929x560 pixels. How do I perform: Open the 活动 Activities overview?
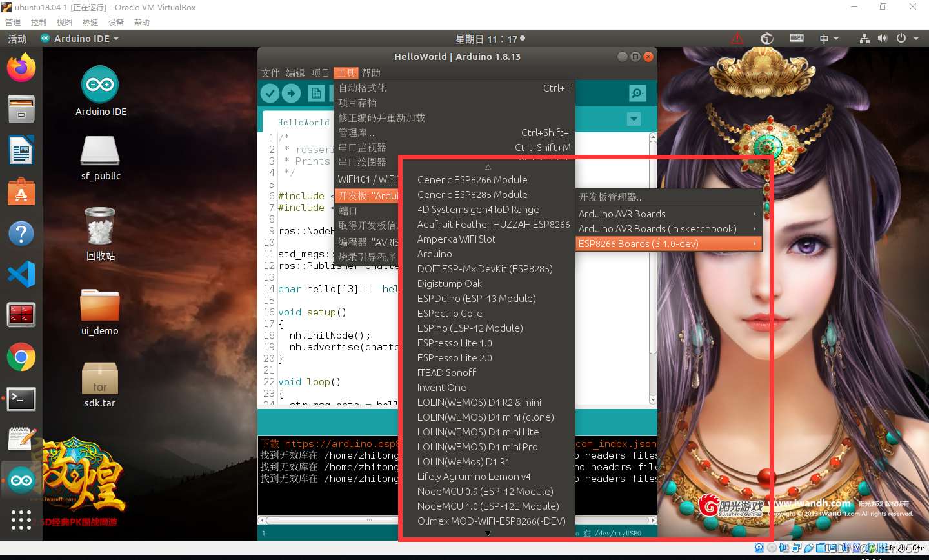(x=17, y=39)
